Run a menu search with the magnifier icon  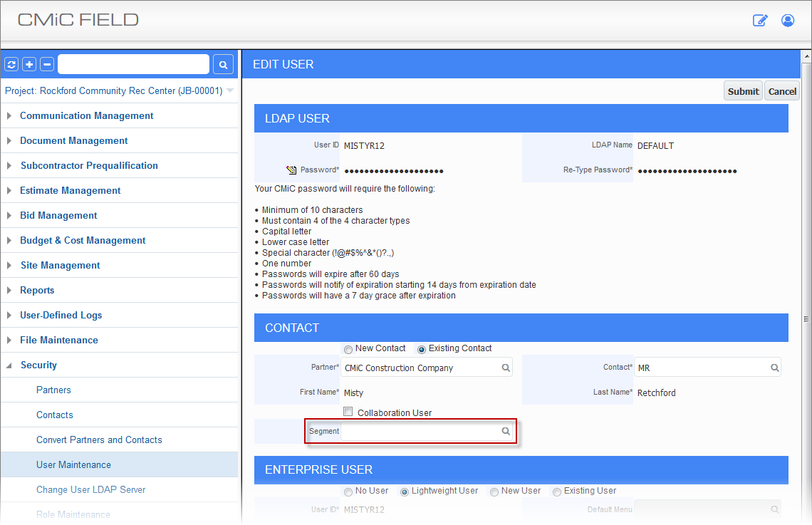click(x=223, y=64)
